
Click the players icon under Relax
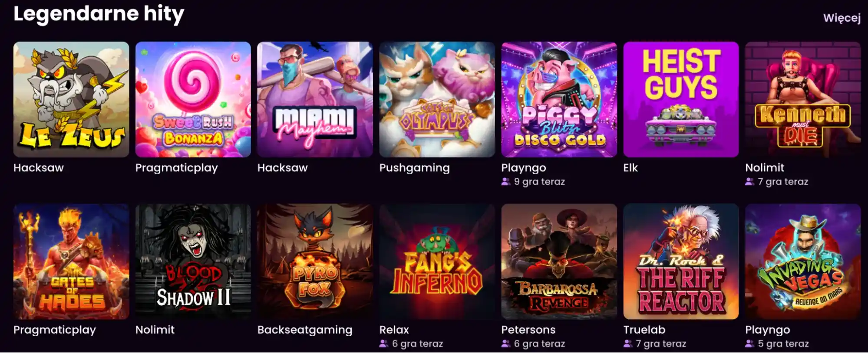tap(384, 344)
